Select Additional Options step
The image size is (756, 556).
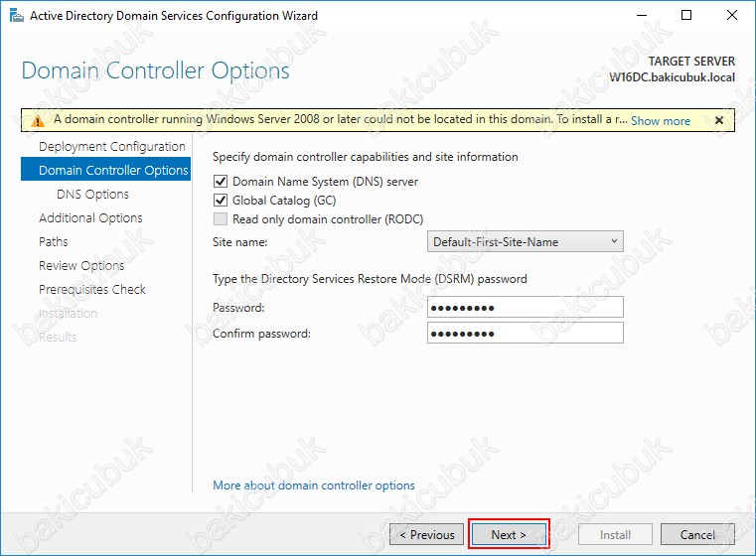[x=90, y=217]
